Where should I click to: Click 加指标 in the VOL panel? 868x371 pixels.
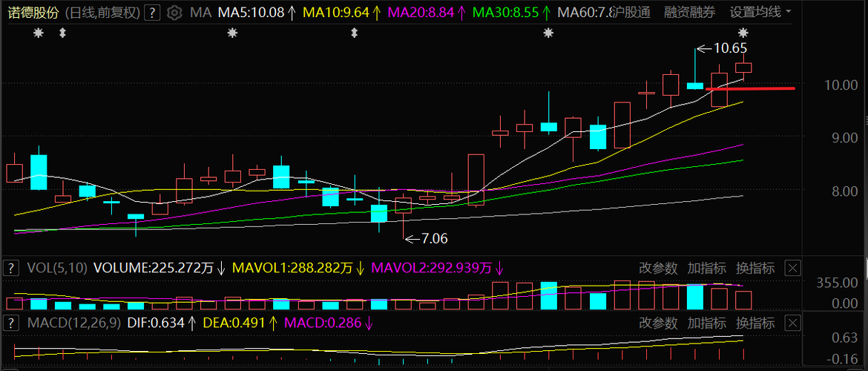(x=706, y=269)
